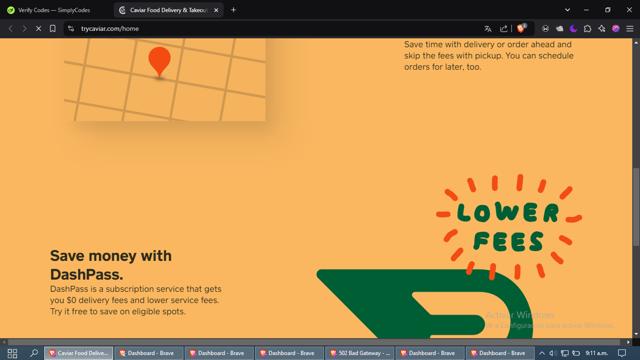The width and height of the screenshot is (640, 360).
Task: Bookmark this page using the bookmark icon
Action: coord(53,29)
